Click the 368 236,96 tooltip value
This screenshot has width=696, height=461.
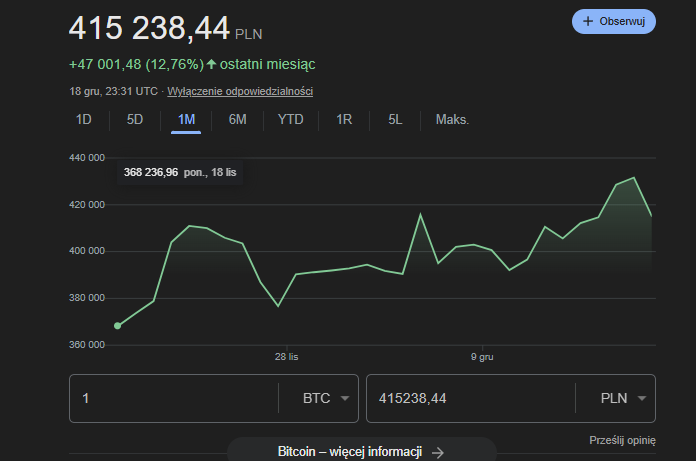(x=151, y=172)
